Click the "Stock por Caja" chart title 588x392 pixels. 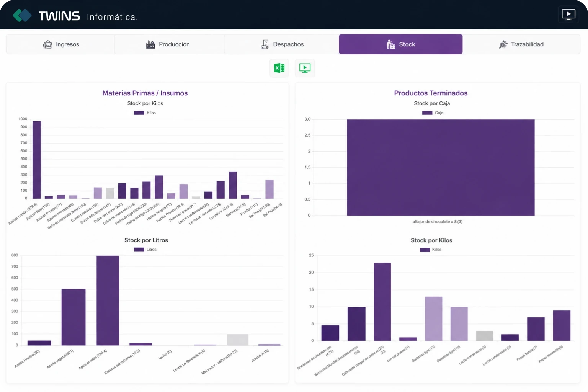tap(432, 103)
